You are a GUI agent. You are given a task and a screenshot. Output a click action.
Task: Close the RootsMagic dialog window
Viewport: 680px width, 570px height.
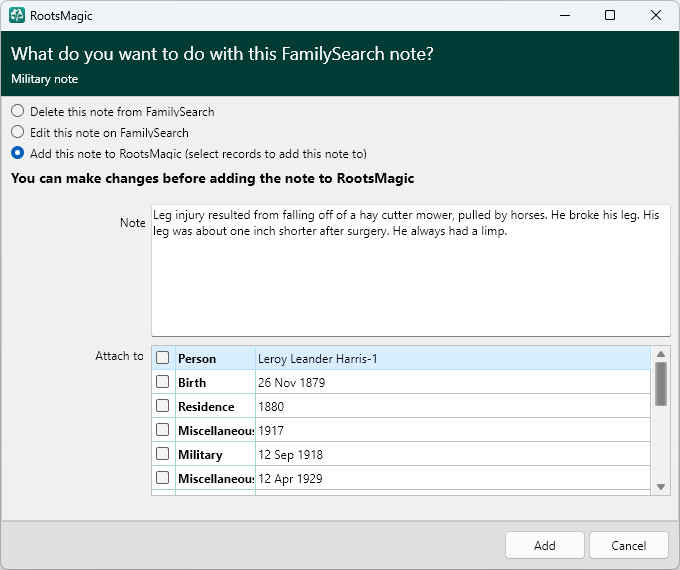(656, 15)
